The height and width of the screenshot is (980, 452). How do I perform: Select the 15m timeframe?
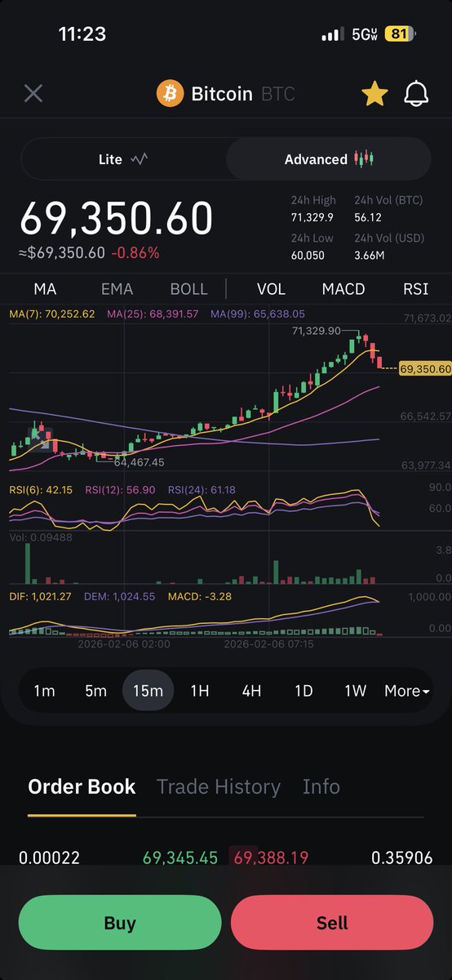[148, 691]
